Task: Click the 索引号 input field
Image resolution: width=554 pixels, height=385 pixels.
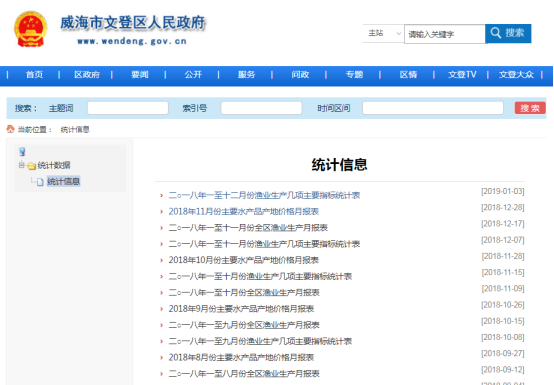Action: (261, 108)
